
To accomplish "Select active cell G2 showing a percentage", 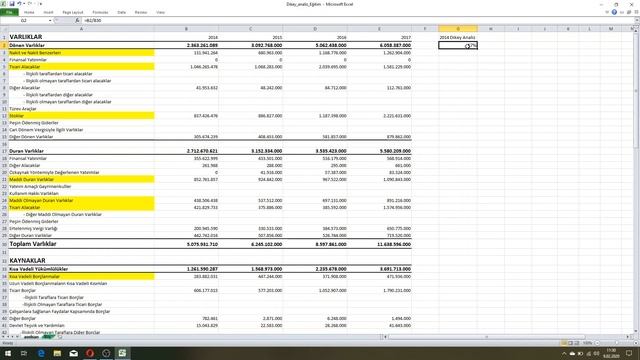I will (458, 45).
